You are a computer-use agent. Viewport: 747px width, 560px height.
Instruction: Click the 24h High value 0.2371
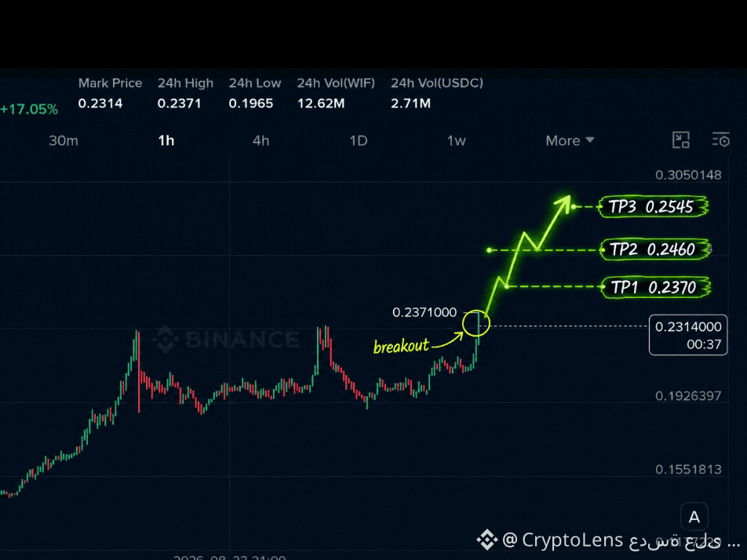coord(180,104)
